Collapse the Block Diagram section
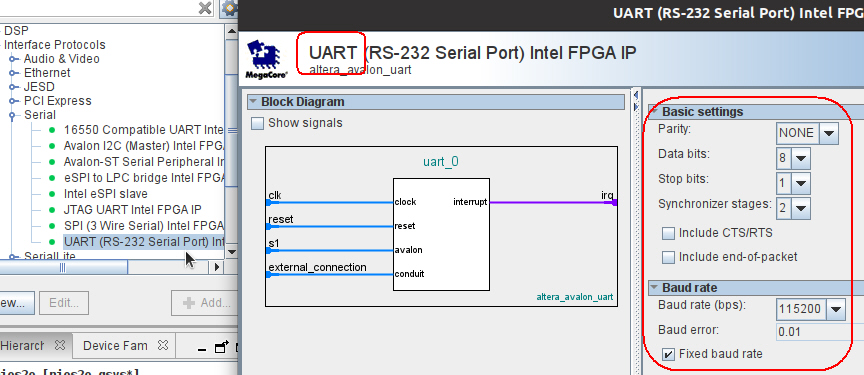Image resolution: width=864 pixels, height=375 pixels. tap(253, 102)
